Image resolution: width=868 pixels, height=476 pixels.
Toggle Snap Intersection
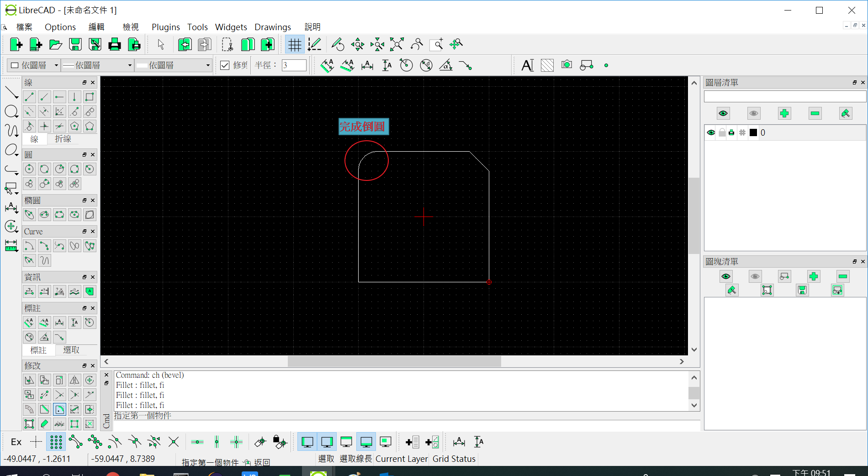174,442
